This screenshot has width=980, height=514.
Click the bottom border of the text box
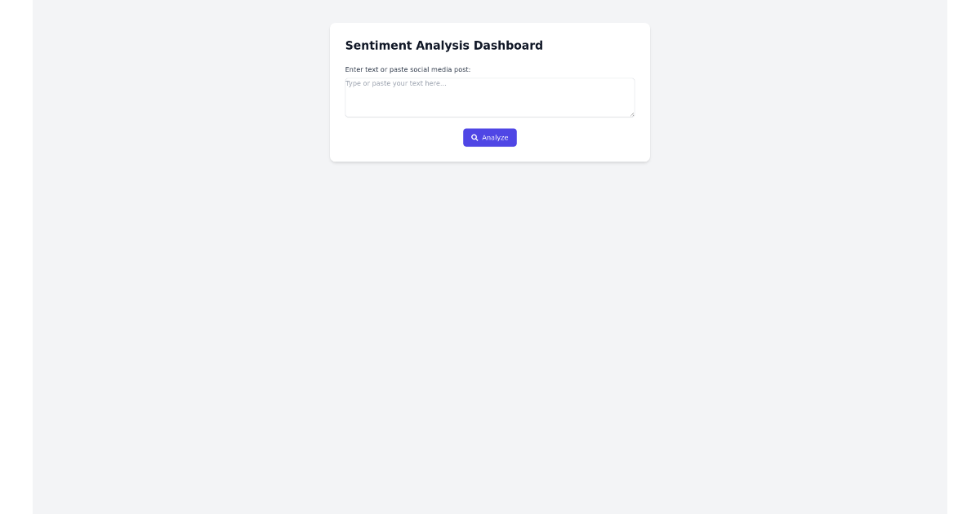[x=489, y=117]
